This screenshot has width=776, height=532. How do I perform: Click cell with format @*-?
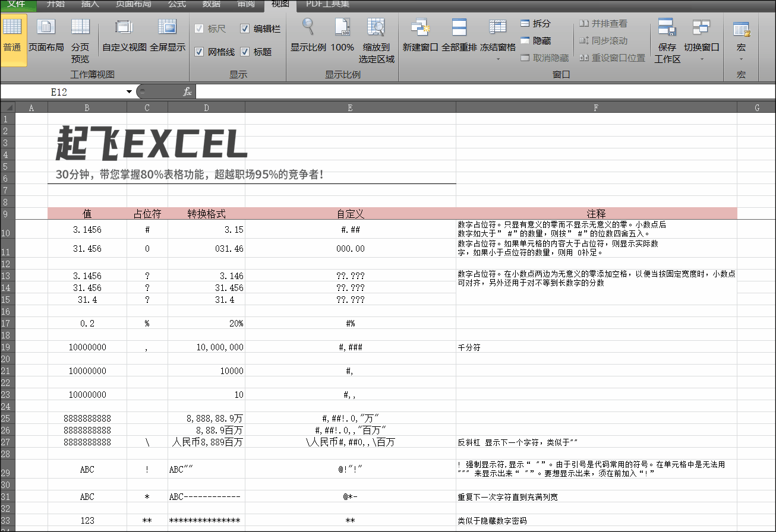click(351, 496)
